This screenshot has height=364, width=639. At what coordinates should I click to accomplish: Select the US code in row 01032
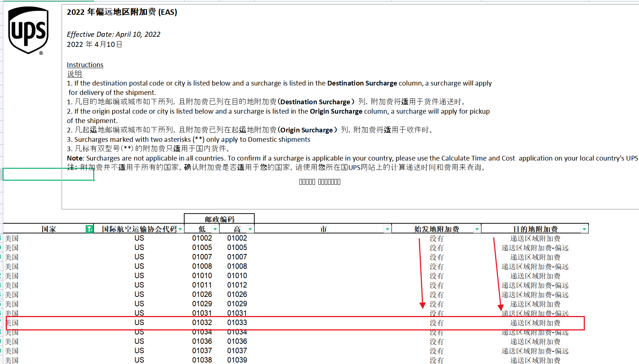pos(139,323)
